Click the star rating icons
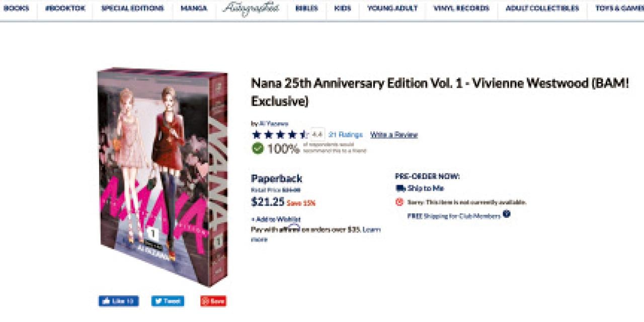The image size is (644, 322). (x=280, y=135)
